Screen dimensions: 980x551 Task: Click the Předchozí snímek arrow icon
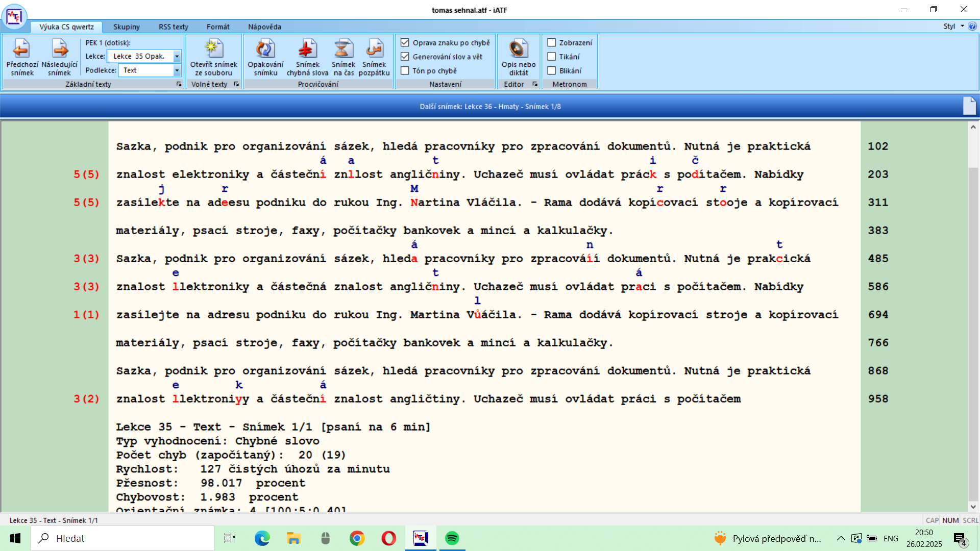coord(21,49)
